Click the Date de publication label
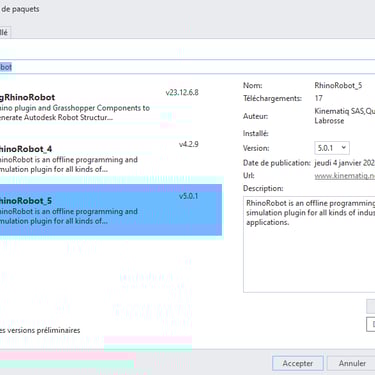Screen dimensions: 375x375 tap(277, 163)
